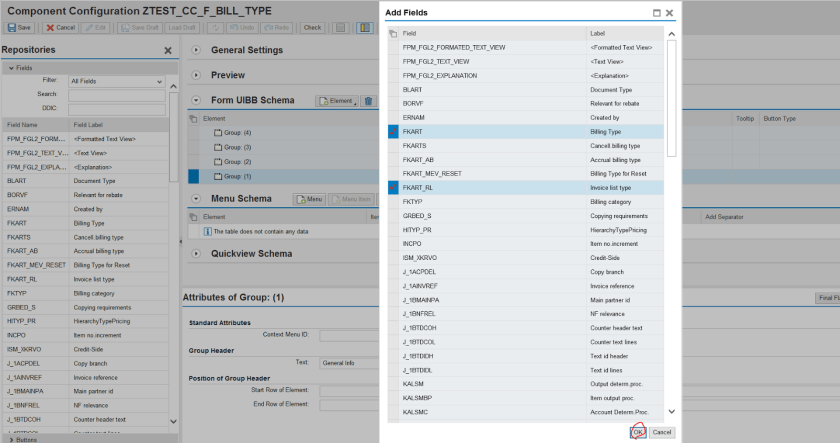This screenshot has height=443, width=840.
Task: Click the FKART_MEV_RESET row in Repositories list
Action: [86, 265]
